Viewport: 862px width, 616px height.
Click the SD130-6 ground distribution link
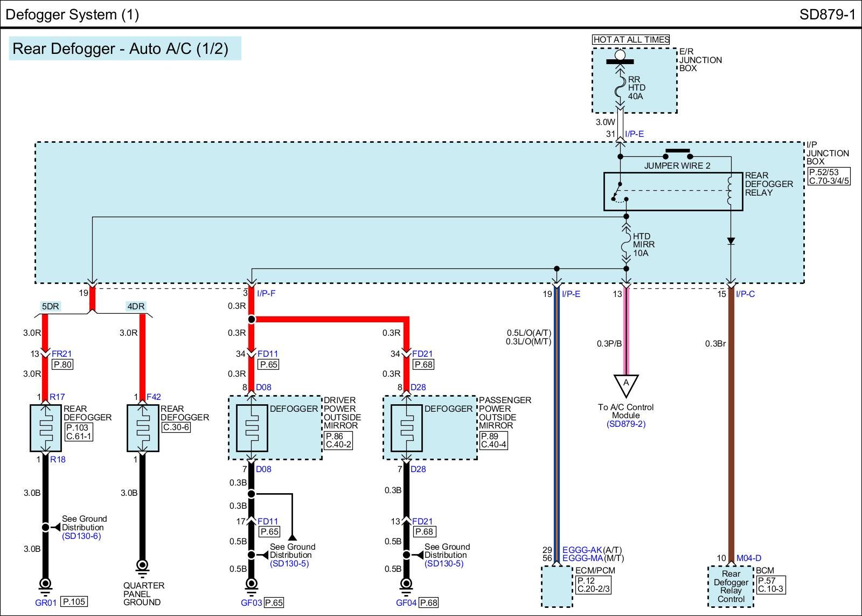(x=81, y=536)
